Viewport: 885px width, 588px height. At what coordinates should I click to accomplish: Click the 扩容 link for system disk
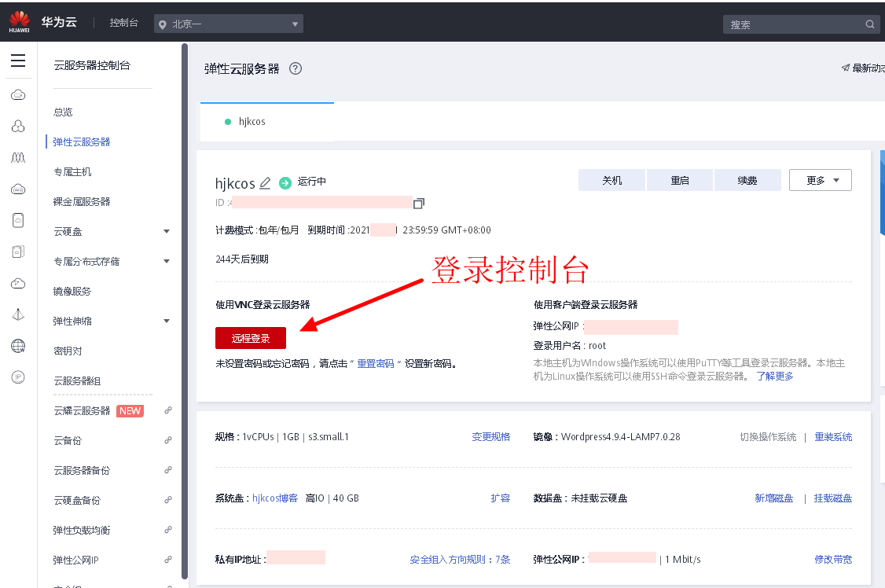pos(501,498)
